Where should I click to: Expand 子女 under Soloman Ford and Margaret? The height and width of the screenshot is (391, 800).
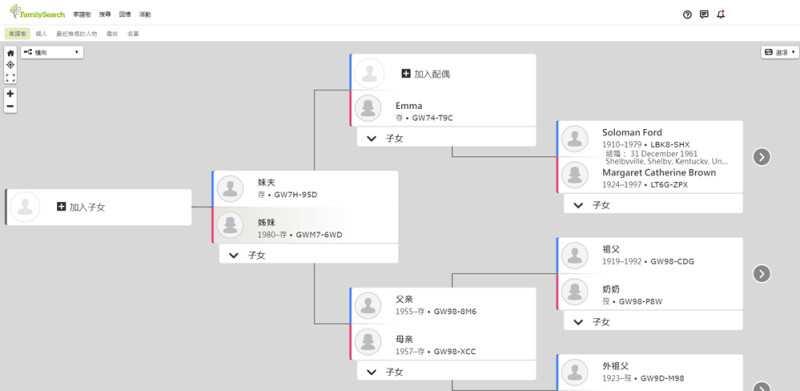click(653, 204)
